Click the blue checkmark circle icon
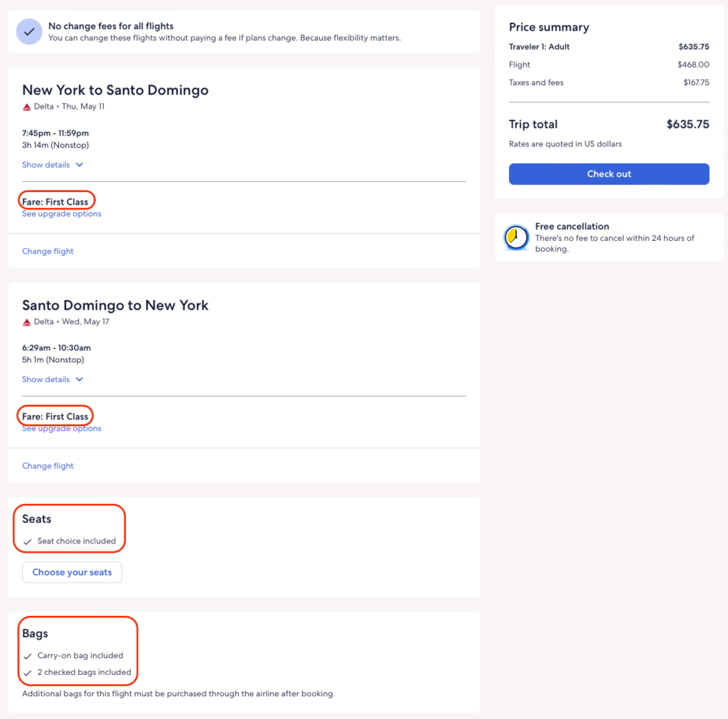 click(29, 32)
